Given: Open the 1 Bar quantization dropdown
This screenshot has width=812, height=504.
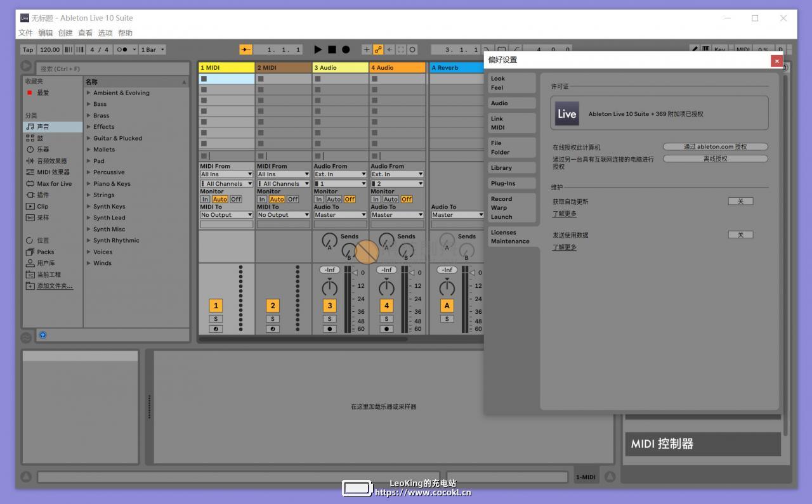Looking at the screenshot, I should click(x=152, y=49).
